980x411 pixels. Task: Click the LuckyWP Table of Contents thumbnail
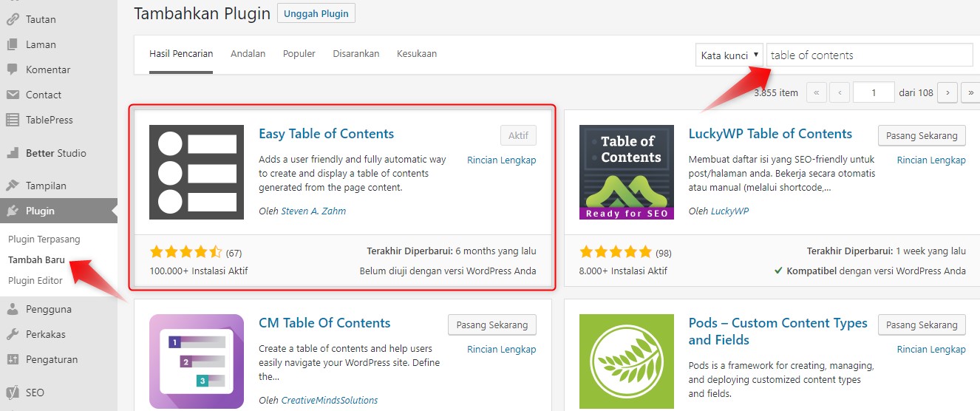[x=626, y=172]
